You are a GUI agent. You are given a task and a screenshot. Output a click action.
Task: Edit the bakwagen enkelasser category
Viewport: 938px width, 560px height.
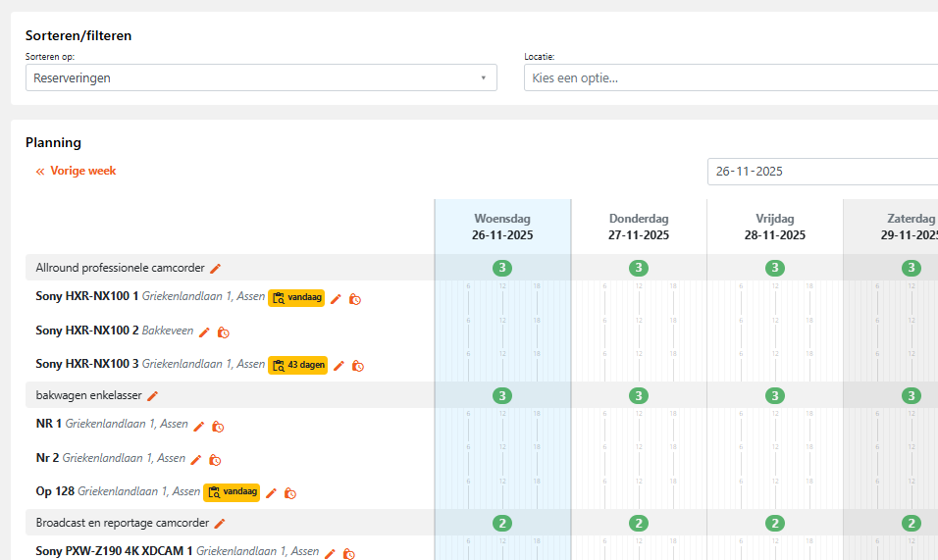tap(153, 395)
